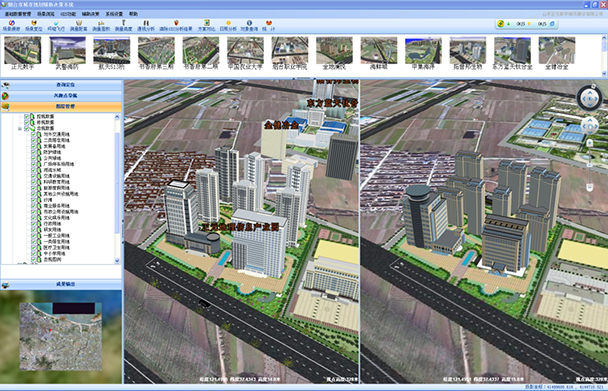Screen dimensions: 608x391
Task: Collapse the third parent data node in the layer tree
Action: point(20,128)
